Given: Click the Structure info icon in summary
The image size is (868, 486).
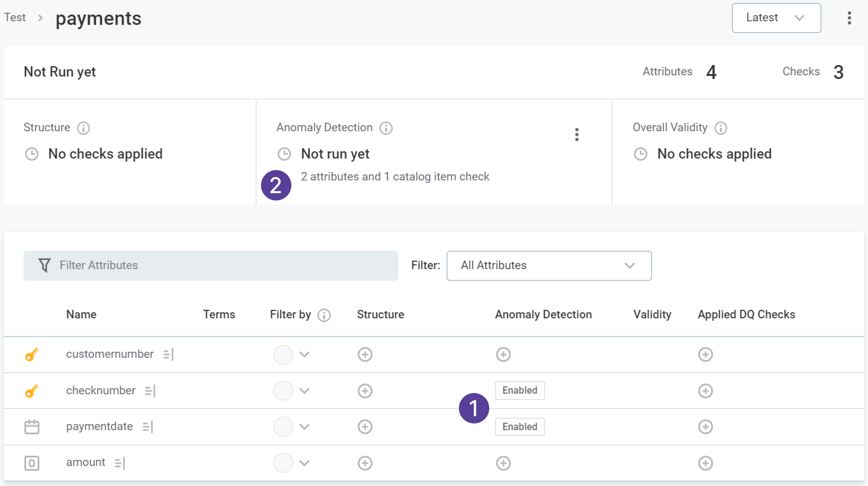Looking at the screenshot, I should (83, 128).
